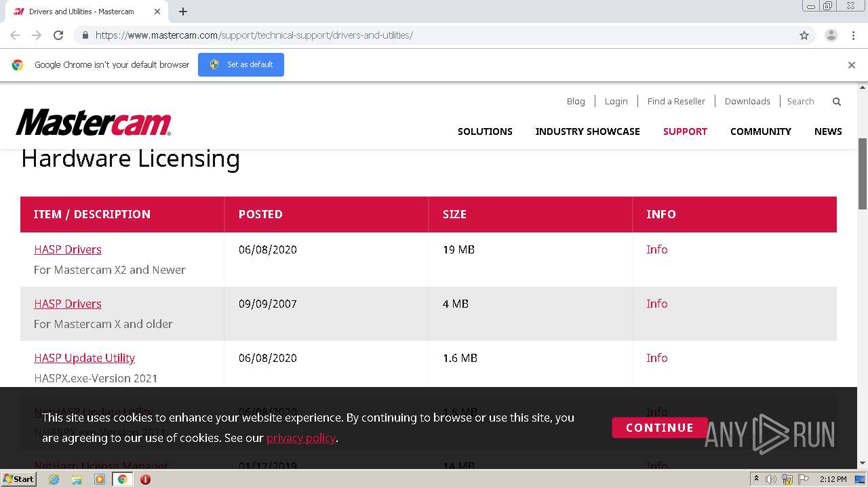Reload the current page

click(x=58, y=35)
